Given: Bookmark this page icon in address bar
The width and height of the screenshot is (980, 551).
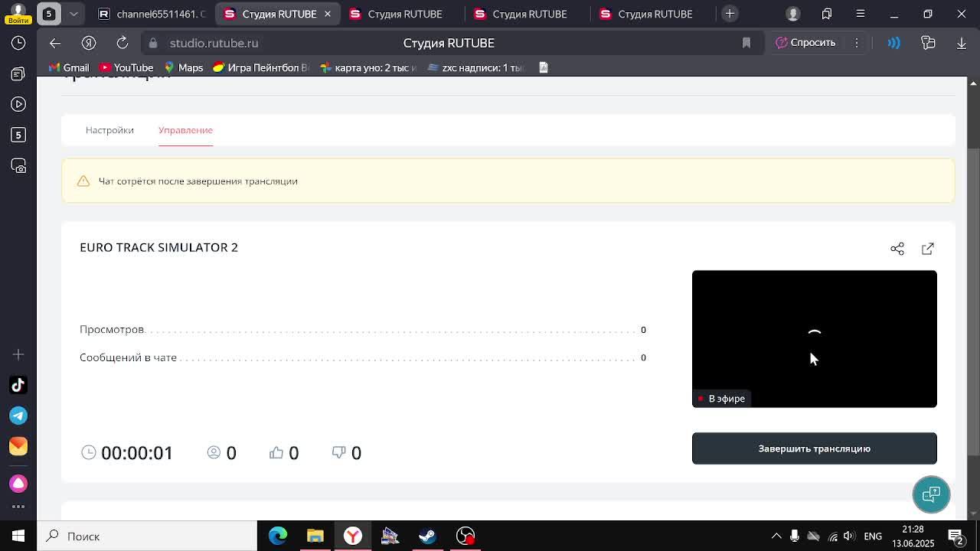Looking at the screenshot, I should click(x=746, y=43).
